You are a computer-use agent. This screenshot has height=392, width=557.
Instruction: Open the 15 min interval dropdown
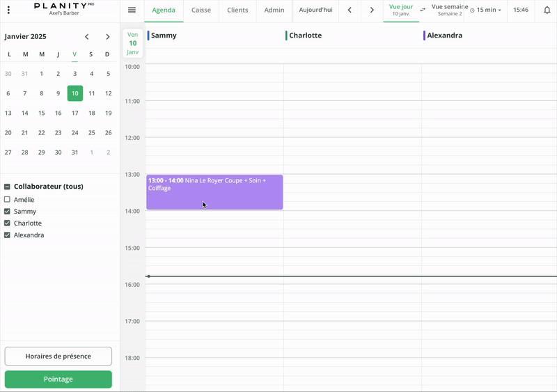486,10
